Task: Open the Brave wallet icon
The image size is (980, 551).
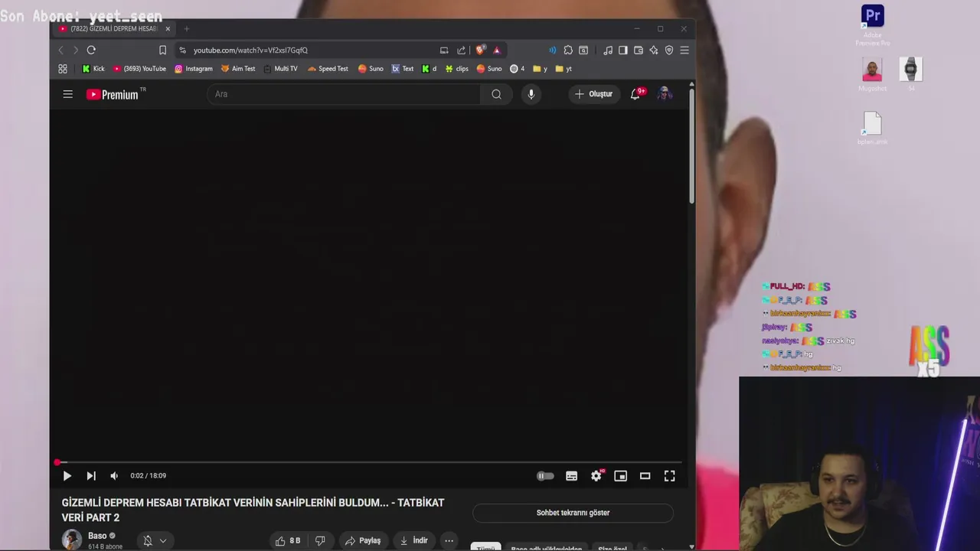Action: click(639, 51)
